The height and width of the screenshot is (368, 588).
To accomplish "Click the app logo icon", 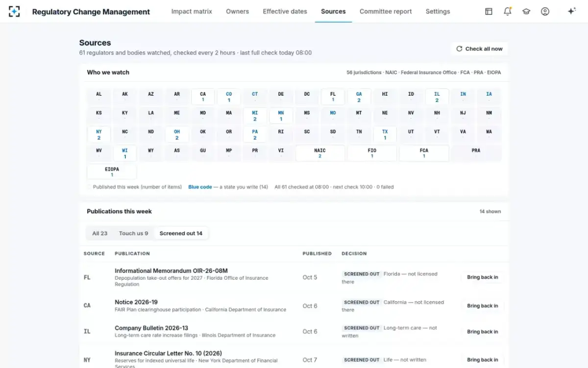I will click(x=14, y=11).
